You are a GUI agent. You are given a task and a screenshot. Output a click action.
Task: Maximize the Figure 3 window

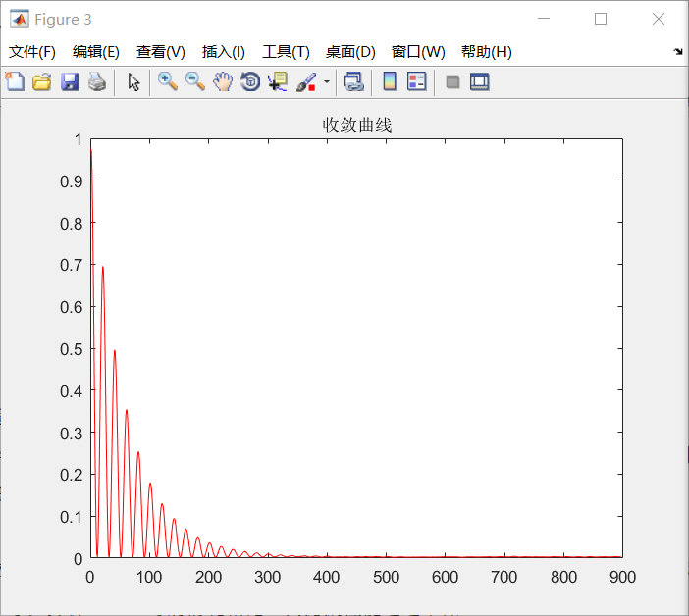(x=601, y=19)
